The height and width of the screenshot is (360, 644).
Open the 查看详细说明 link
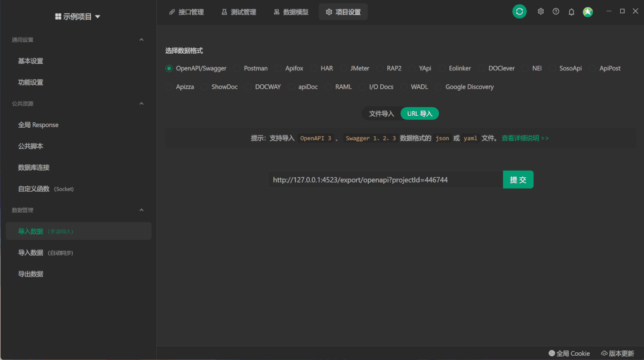pyautogui.click(x=525, y=138)
